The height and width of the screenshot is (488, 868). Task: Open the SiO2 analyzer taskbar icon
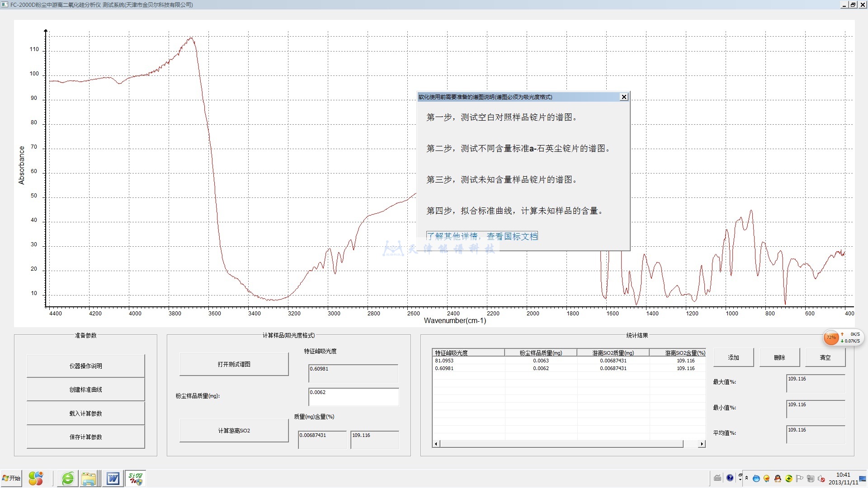click(x=135, y=479)
